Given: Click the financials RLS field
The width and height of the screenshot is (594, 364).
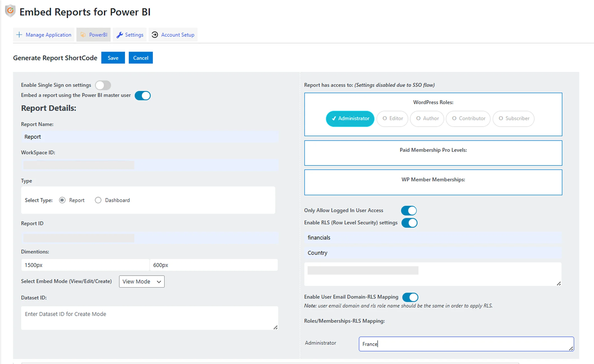Looking at the screenshot, I should [x=433, y=238].
